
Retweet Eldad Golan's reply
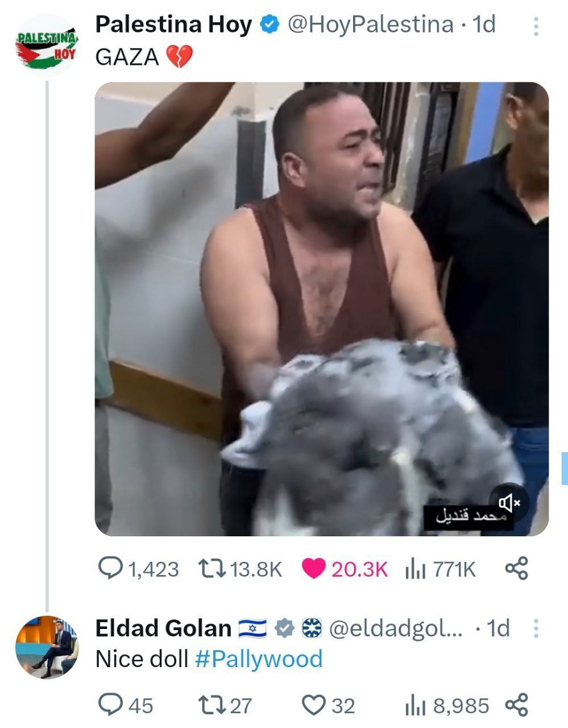pyautogui.click(x=225, y=706)
